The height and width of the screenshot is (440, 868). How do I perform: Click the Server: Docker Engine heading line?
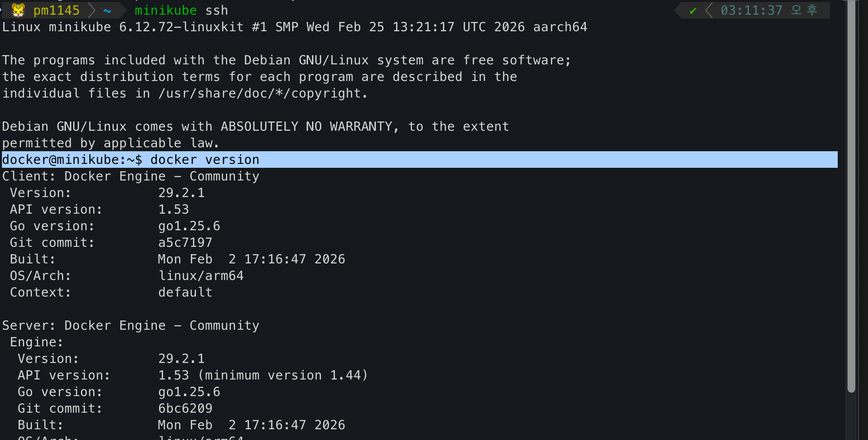130,325
